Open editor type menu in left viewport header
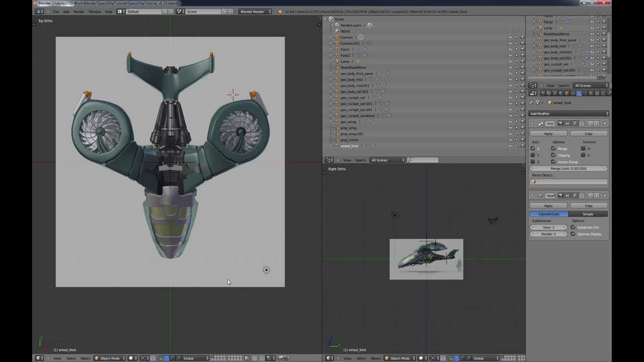 click(x=39, y=358)
